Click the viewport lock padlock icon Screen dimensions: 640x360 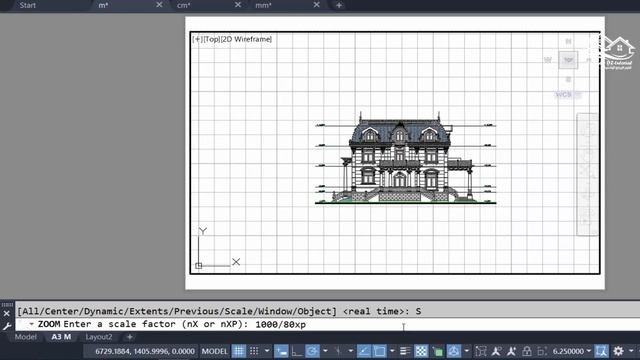pos(527,351)
